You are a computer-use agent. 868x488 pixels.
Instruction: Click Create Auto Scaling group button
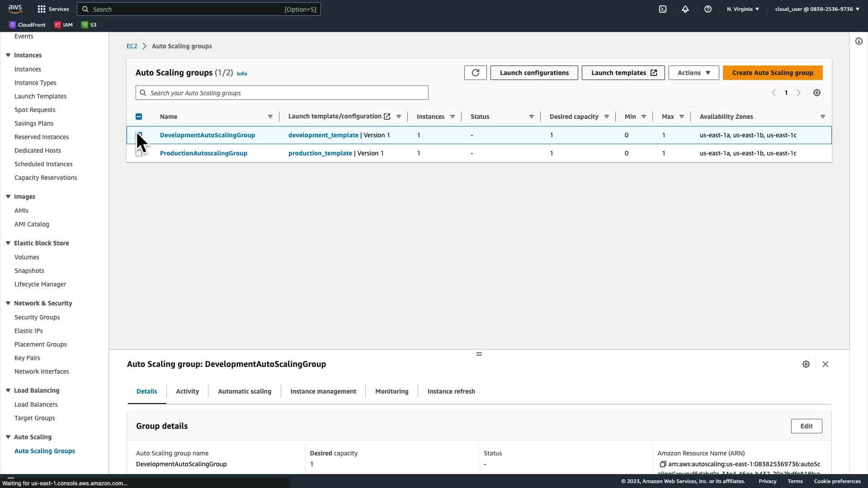point(773,73)
